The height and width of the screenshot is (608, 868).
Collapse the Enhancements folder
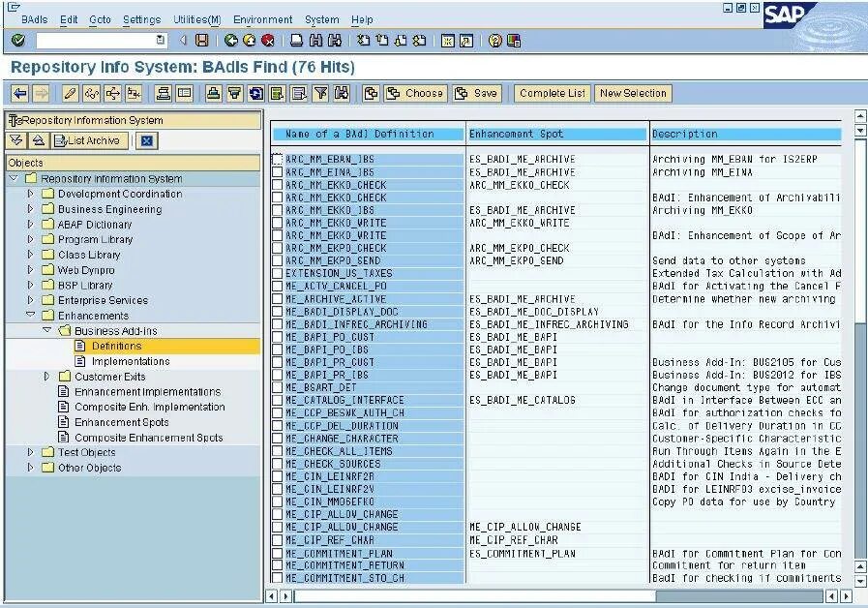tap(30, 315)
